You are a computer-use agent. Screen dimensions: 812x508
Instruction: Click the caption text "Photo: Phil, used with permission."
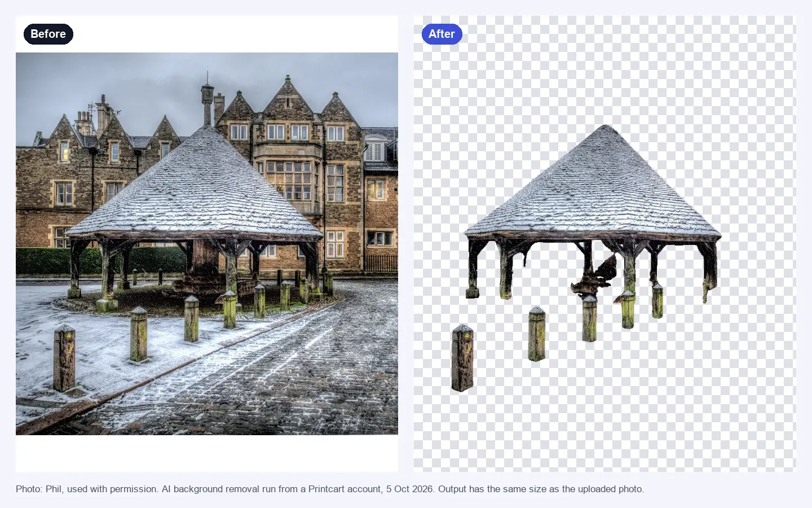[x=87, y=489]
